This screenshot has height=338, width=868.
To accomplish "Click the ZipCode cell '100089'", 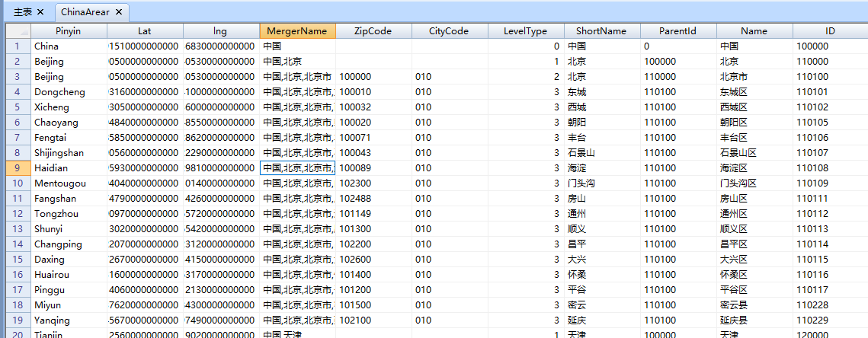I will pyautogui.click(x=373, y=168).
